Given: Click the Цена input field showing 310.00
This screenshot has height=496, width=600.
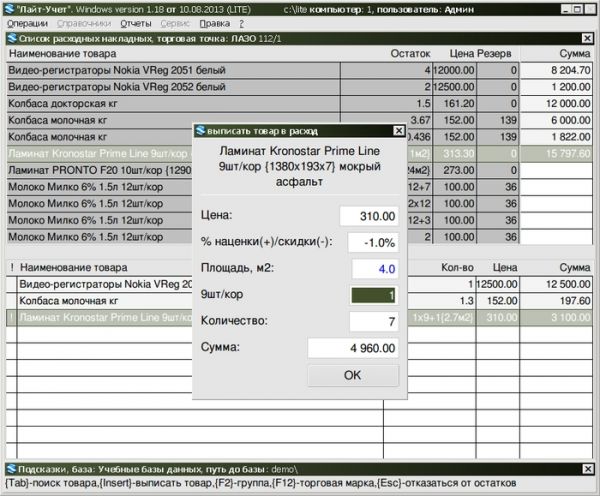Looking at the screenshot, I should click(367, 216).
